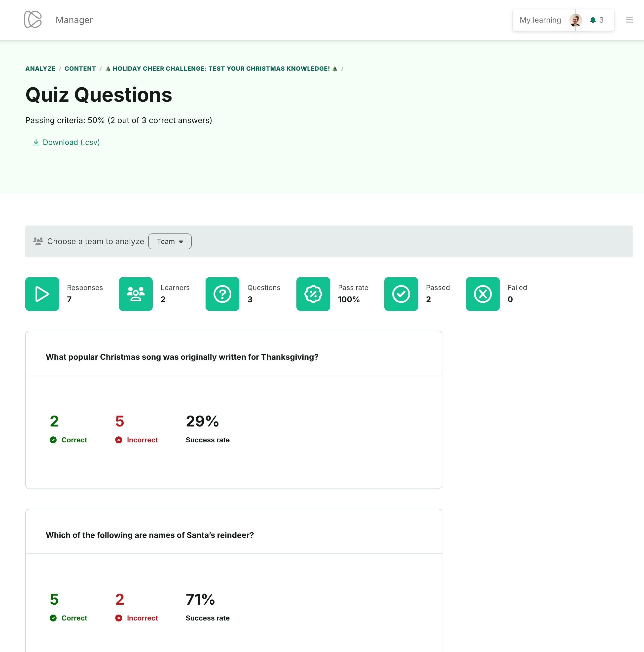
Task: Click the Failed X icon tile
Action: point(483,294)
